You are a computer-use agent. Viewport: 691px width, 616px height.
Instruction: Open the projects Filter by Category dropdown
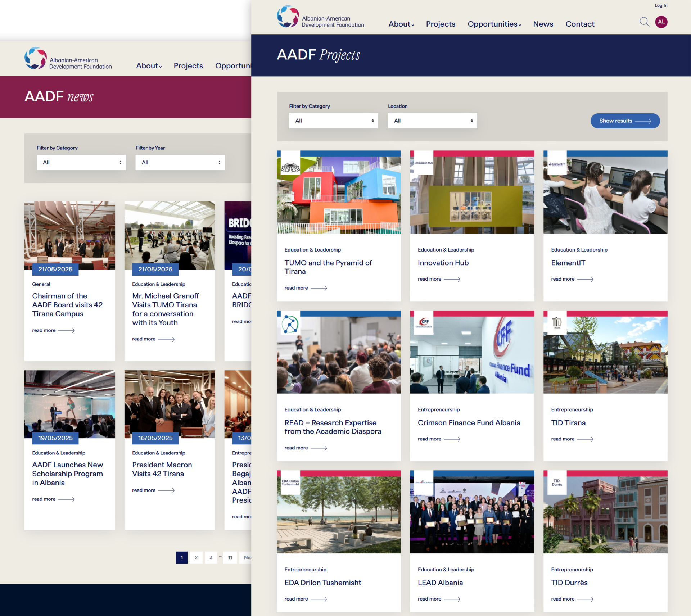(333, 121)
